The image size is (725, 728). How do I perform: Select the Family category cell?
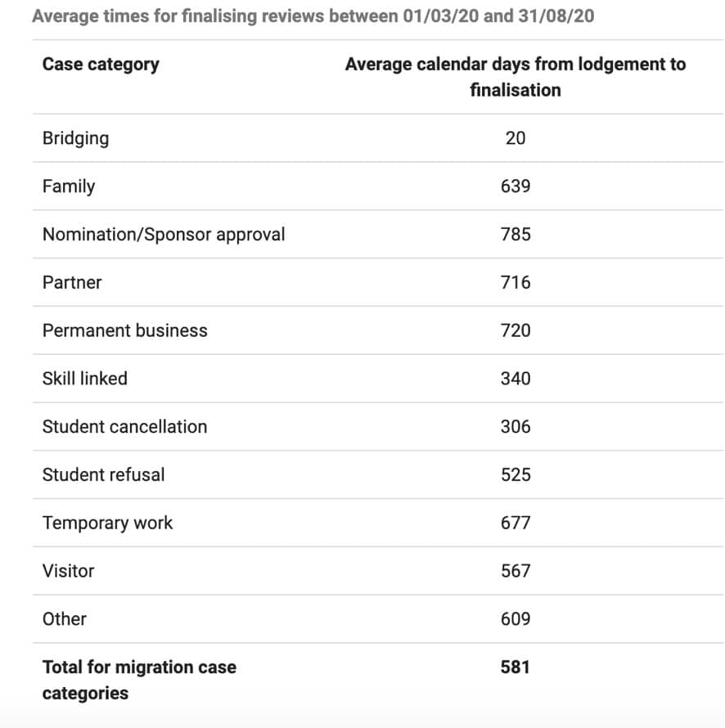click(x=69, y=186)
